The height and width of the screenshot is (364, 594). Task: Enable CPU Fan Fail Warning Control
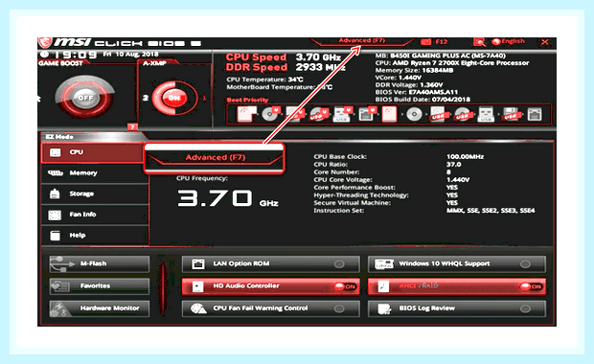tap(270, 308)
